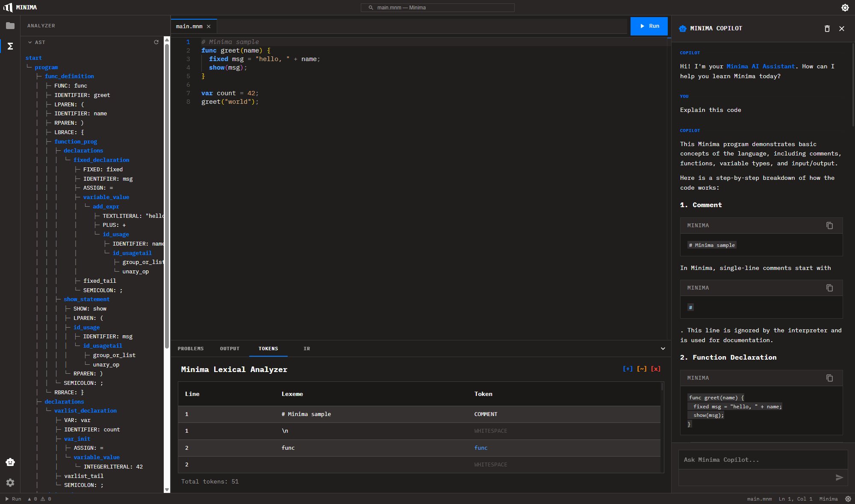Select the Tokens tab
The width and height of the screenshot is (855, 504).
(x=268, y=349)
